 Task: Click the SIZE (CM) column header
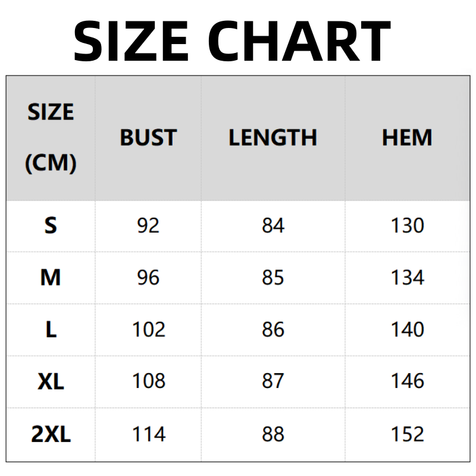point(51,137)
